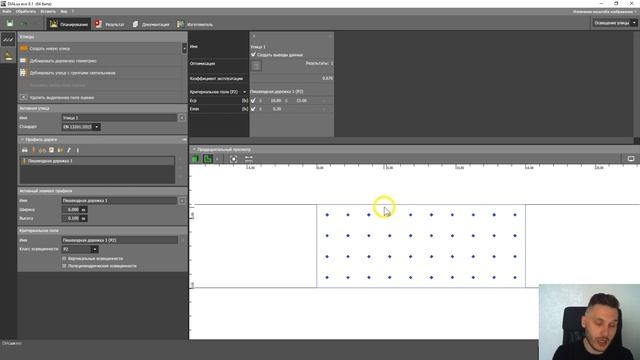Click add street with luminaire group button
Viewport: 640px width, 360px height.
pos(72,73)
